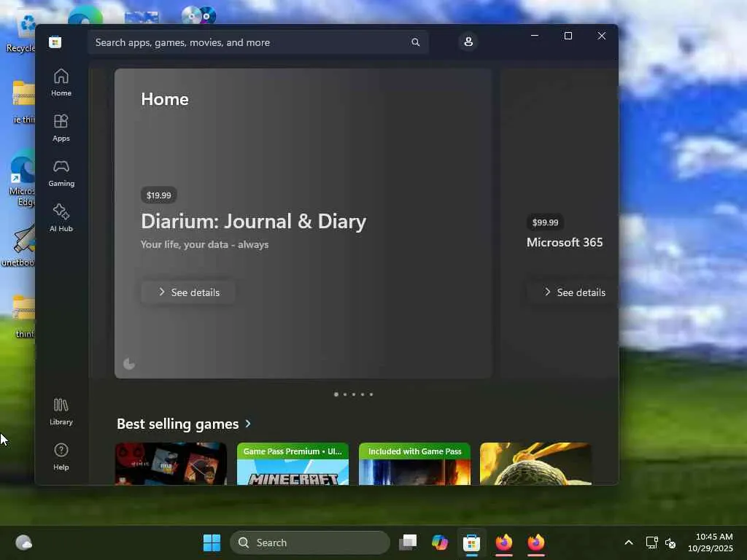This screenshot has width=747, height=560.
Task: Open the Windows Start menu
Action: [212, 542]
